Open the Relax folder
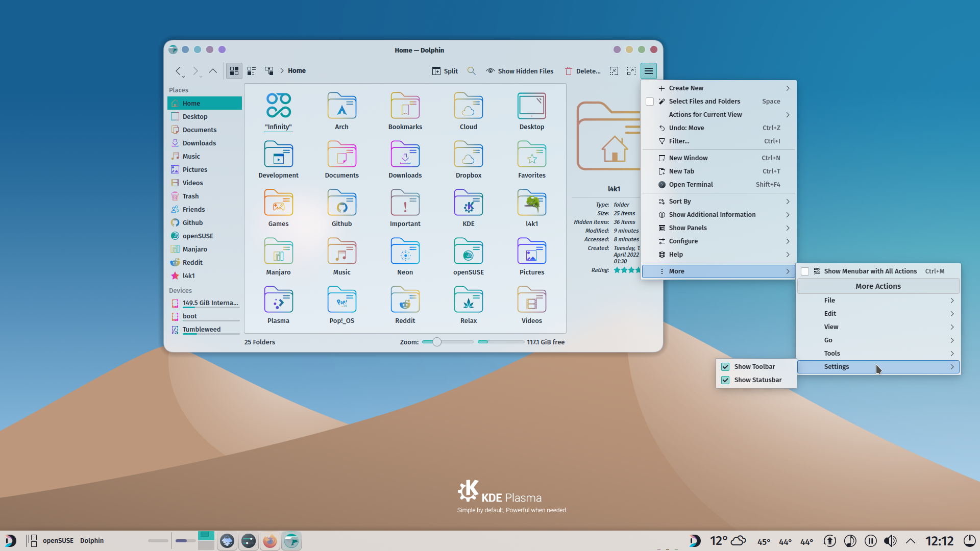Viewport: 980px width, 551px height. (469, 299)
